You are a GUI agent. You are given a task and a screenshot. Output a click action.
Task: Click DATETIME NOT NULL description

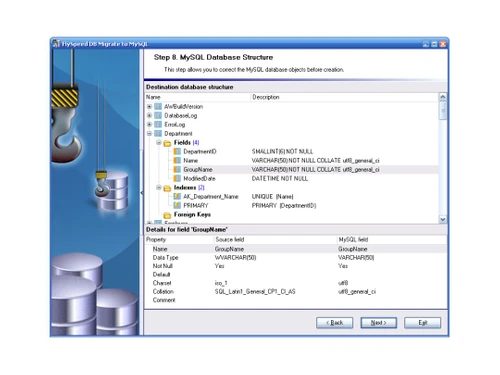point(280,179)
